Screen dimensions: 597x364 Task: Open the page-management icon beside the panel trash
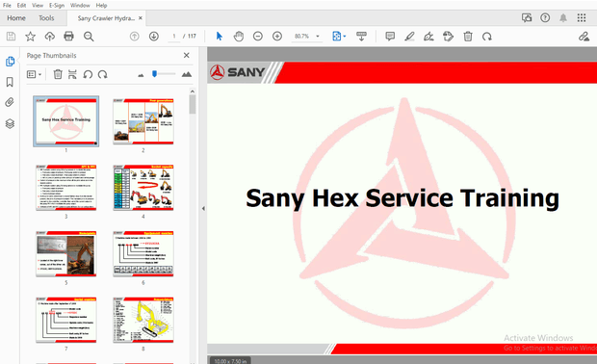point(72,74)
